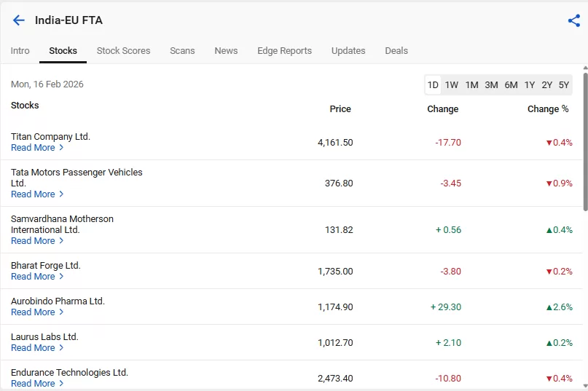Open the Intro tab
588x391 pixels.
pos(20,51)
